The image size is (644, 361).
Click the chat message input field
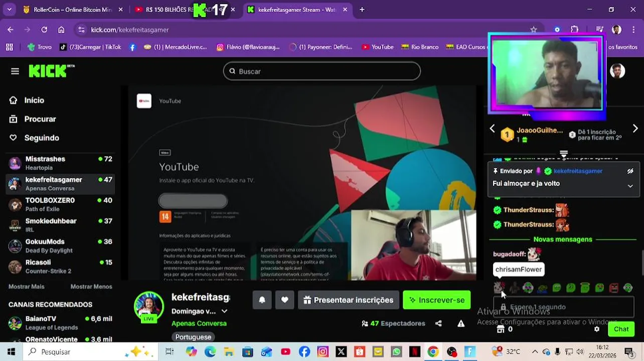564,307
